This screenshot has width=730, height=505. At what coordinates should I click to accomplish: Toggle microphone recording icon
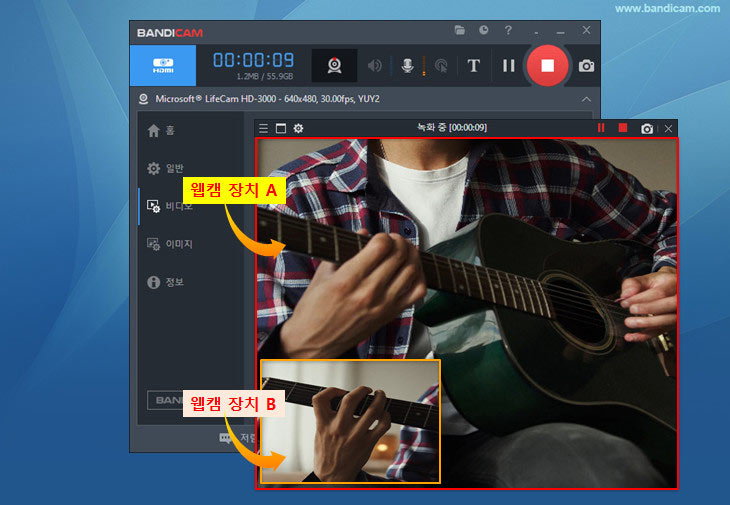click(x=407, y=66)
